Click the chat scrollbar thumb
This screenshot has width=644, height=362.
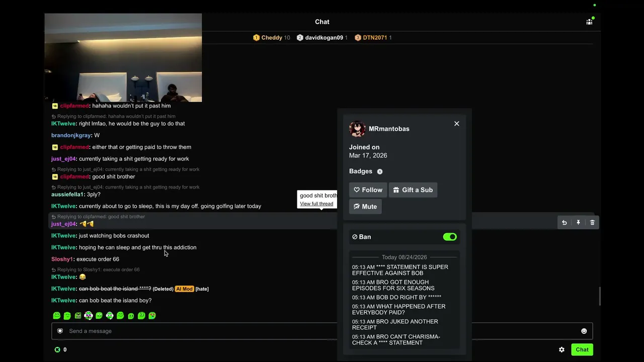click(599, 296)
